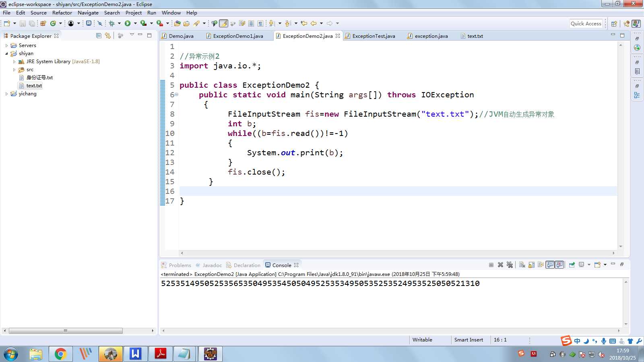Viewport: 644px width, 362px height.
Task: Toggle Show Whitespace Characters in toolbar
Action: 260,23
